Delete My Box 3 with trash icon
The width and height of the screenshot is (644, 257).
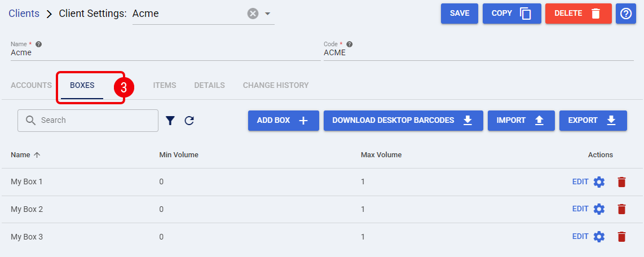(621, 237)
